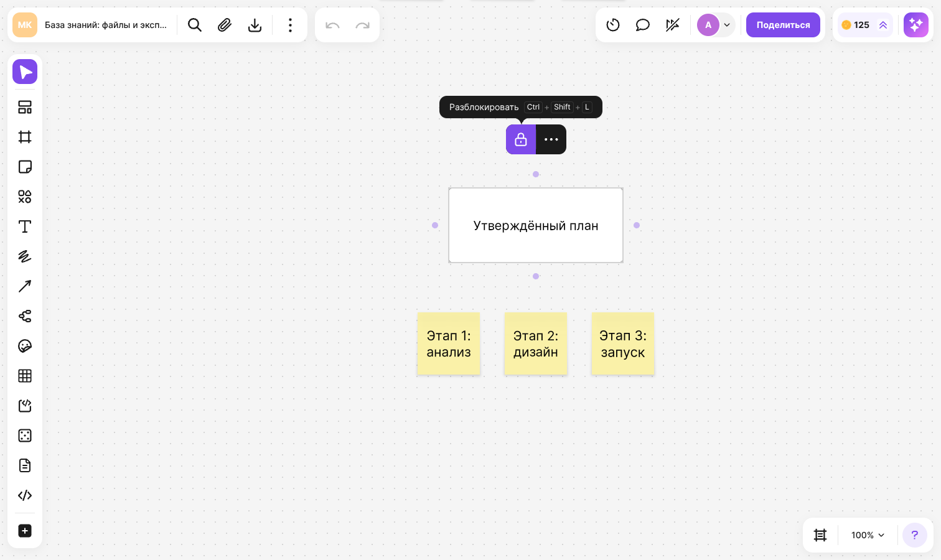The height and width of the screenshot is (560, 941).
Task: Open the code embed tool
Action: click(25, 495)
